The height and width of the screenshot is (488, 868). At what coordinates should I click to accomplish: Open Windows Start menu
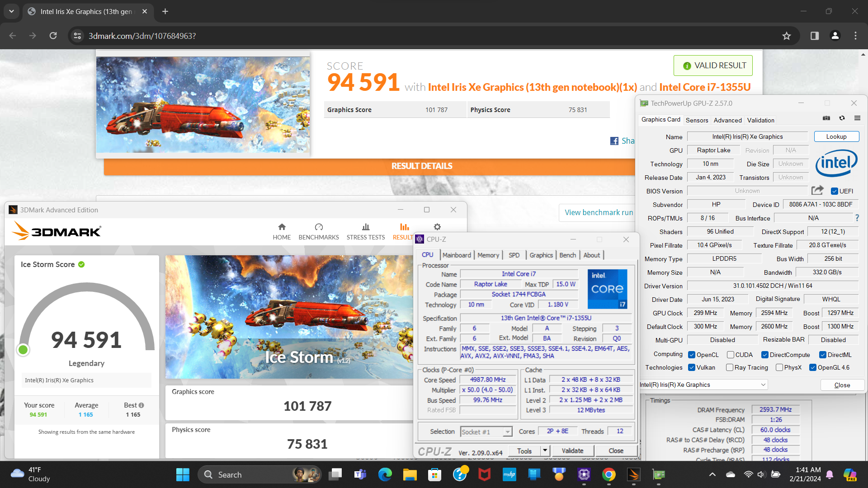[183, 474]
